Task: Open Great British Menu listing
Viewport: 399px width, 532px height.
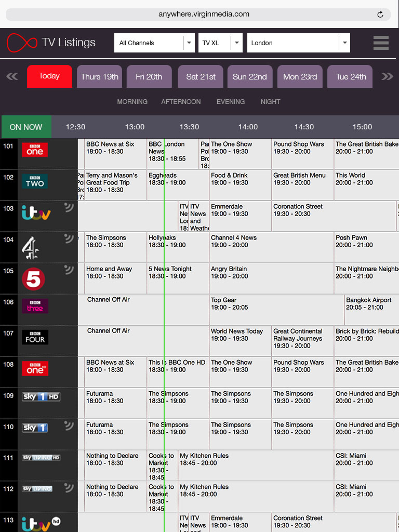Action: pyautogui.click(x=303, y=185)
